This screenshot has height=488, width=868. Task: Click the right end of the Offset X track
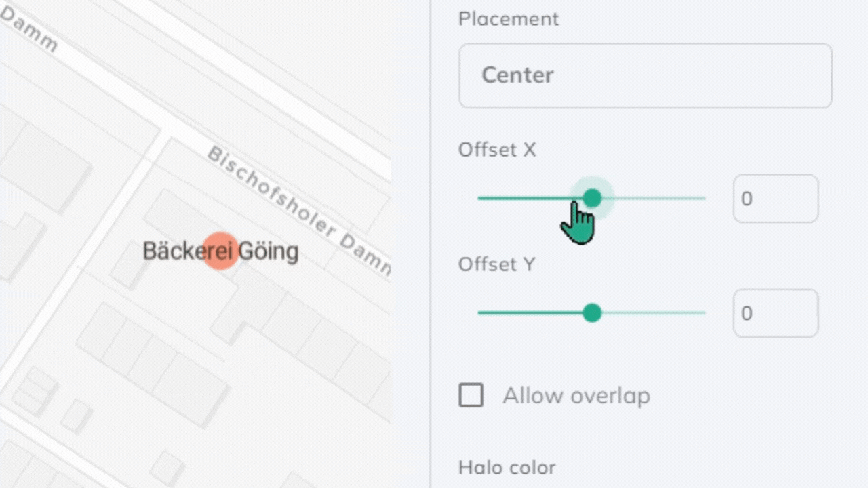[x=703, y=199]
